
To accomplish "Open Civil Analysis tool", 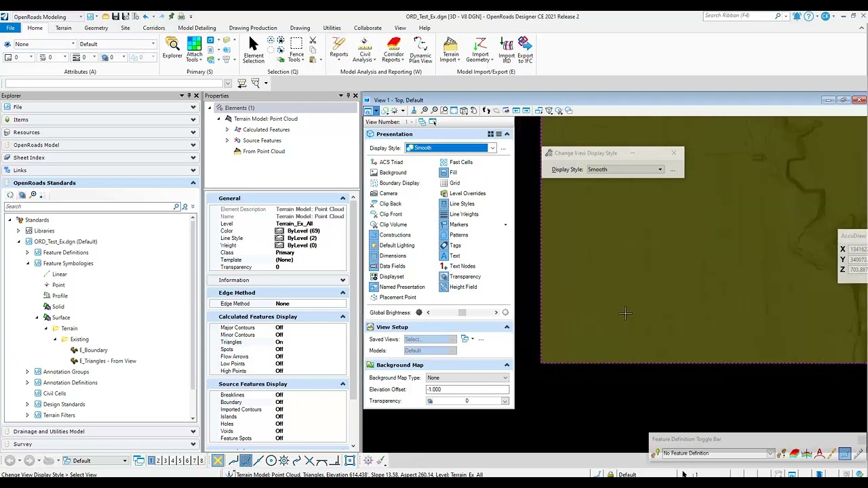I will pos(365,50).
